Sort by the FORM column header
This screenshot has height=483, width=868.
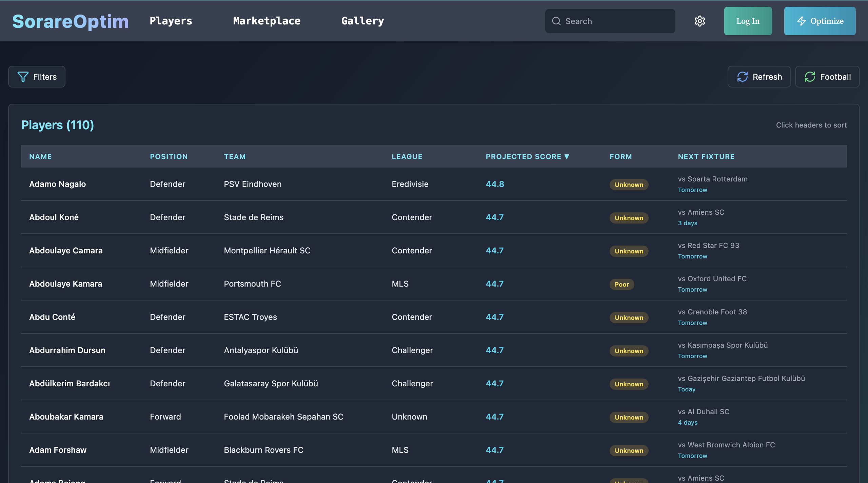[x=621, y=156]
